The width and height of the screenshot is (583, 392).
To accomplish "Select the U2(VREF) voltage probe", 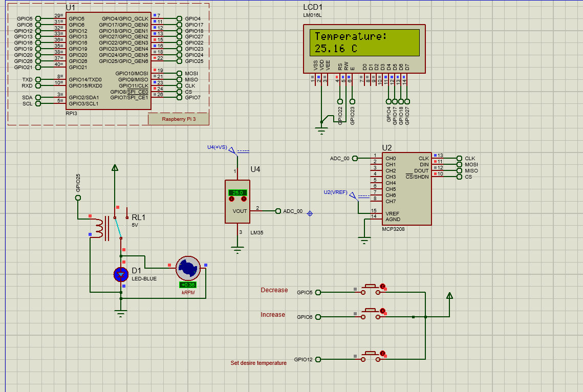I will click(353, 195).
